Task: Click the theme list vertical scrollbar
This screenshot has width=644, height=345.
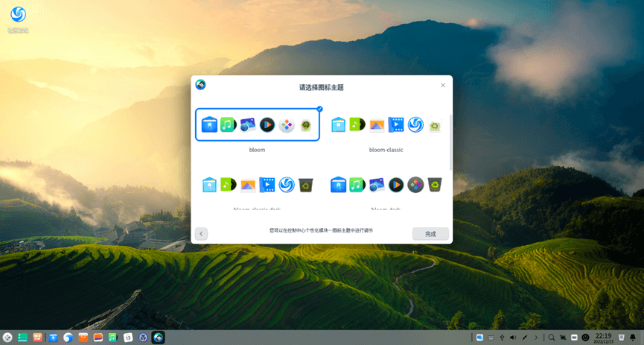Action: 450,142
